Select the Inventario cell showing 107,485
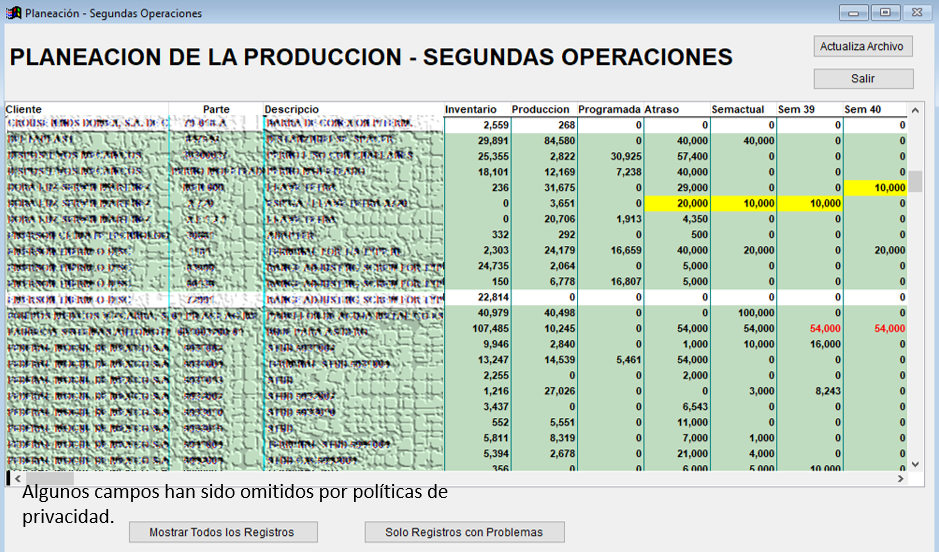 coord(476,329)
